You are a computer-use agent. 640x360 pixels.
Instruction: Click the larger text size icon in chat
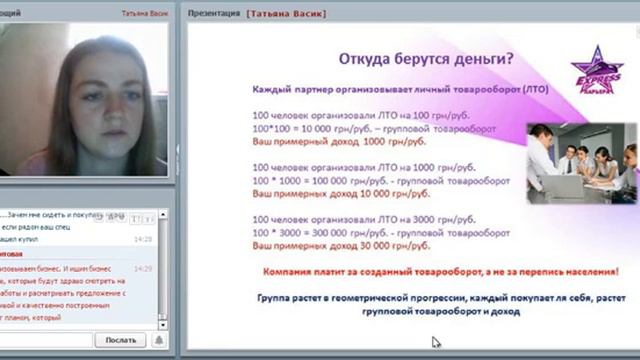[135, 219]
